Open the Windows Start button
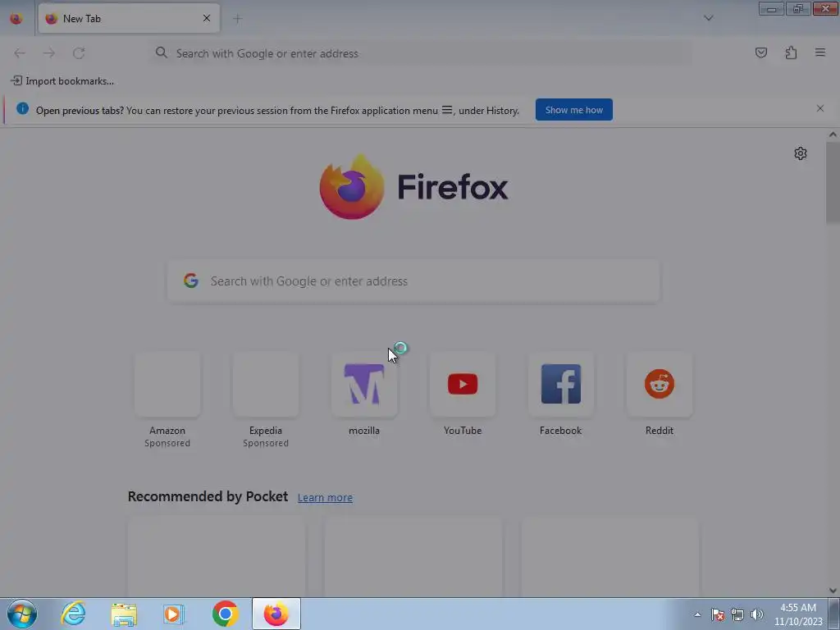This screenshot has width=840, height=630. click(x=22, y=614)
